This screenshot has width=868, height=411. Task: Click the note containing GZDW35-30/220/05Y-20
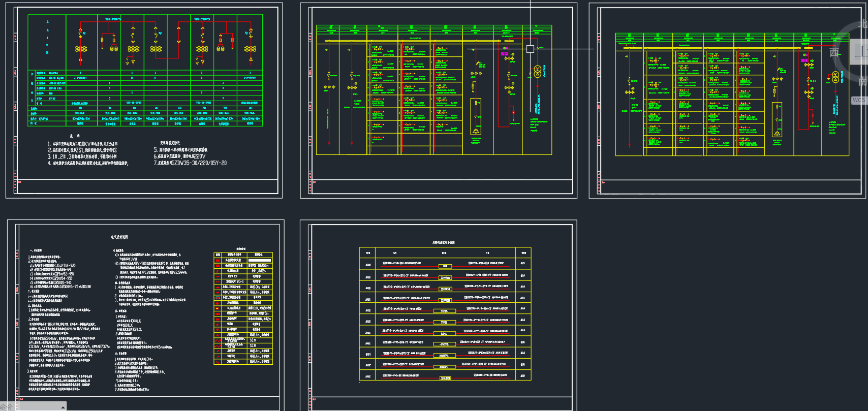190,163
